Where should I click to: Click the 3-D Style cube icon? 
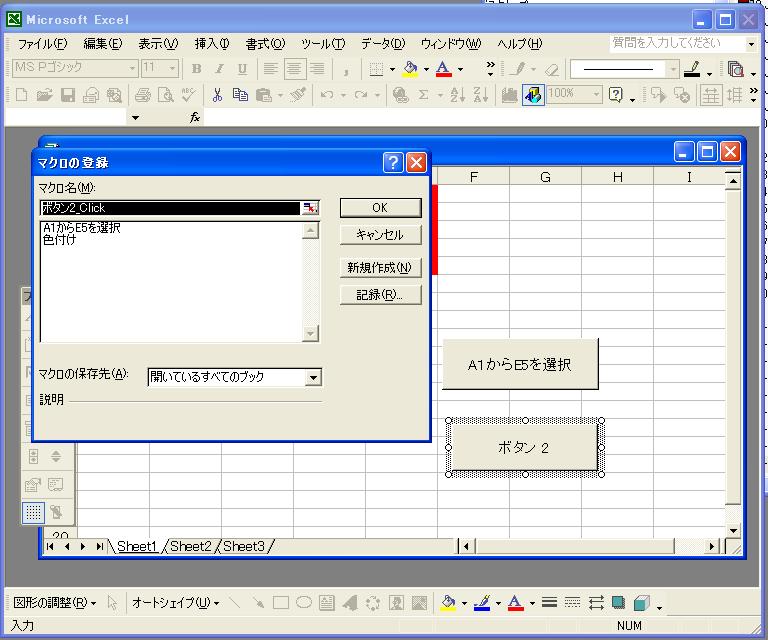click(642, 603)
